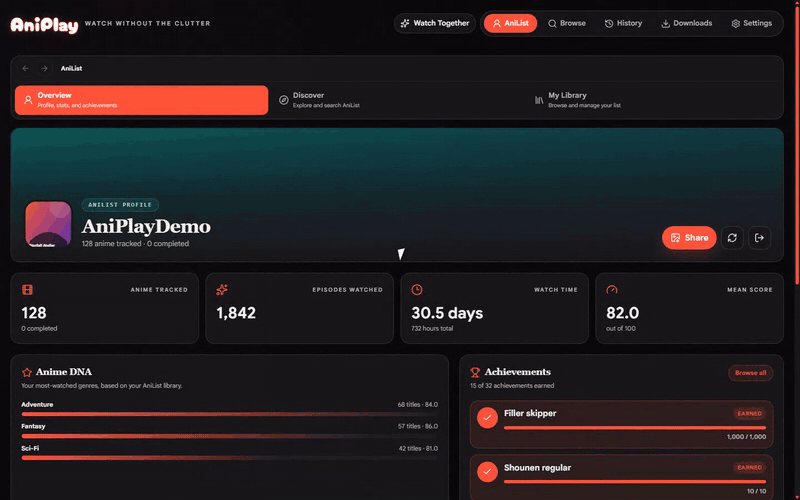800x500 pixels.
Task: Open the Browse page
Action: click(567, 23)
